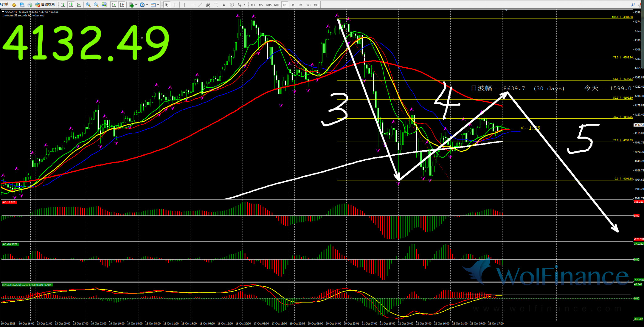The width and height of the screenshot is (644, 327).
Task: Expand the indicators list dropdown arrow
Action: 136,5
